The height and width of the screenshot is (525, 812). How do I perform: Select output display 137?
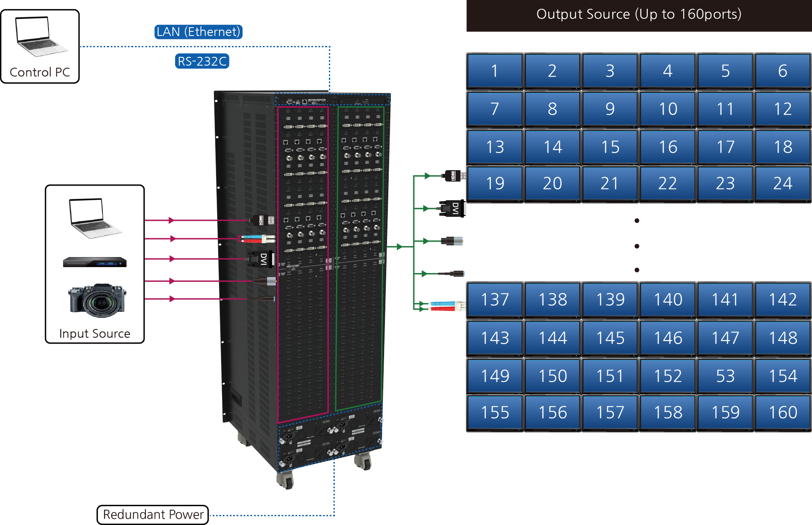[495, 300]
